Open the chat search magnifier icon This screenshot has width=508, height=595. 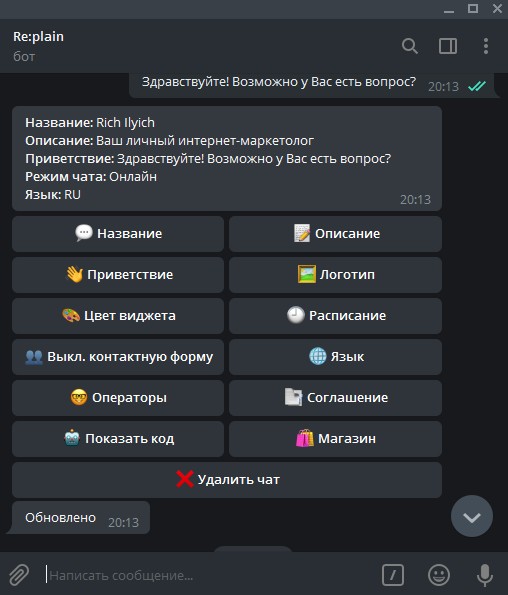pyautogui.click(x=410, y=46)
